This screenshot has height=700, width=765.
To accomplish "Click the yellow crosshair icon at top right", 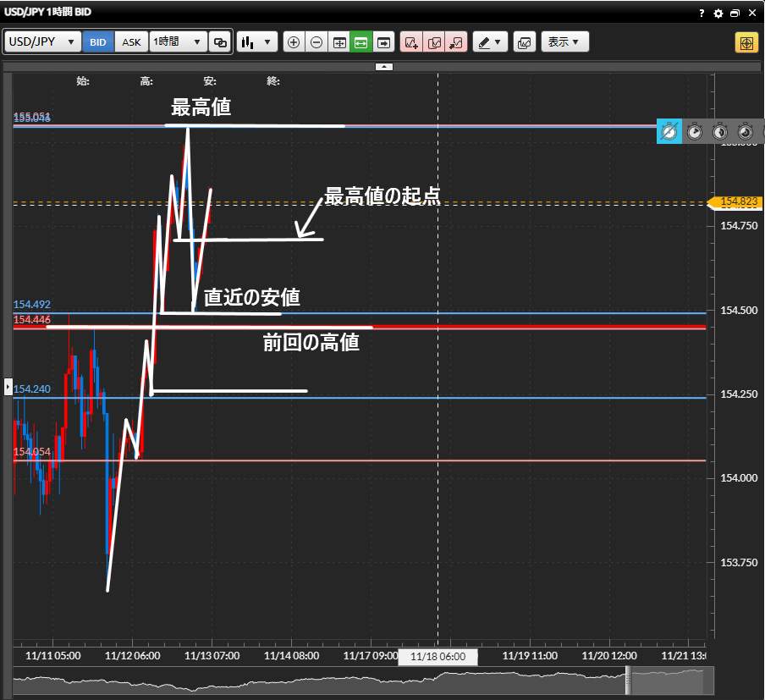I will click(x=746, y=42).
